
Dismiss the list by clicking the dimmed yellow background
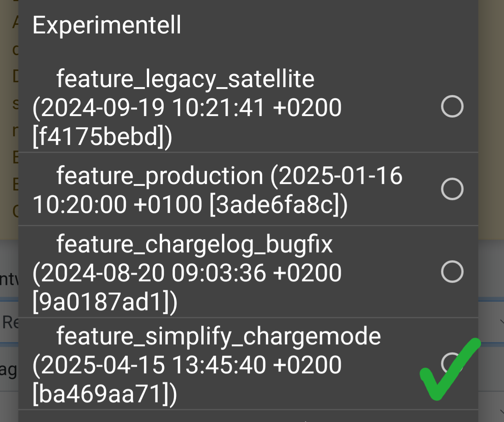coord(491,113)
